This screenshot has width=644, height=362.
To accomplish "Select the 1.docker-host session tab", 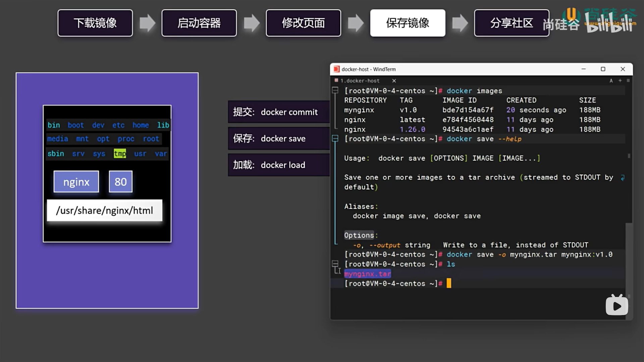I will point(360,81).
